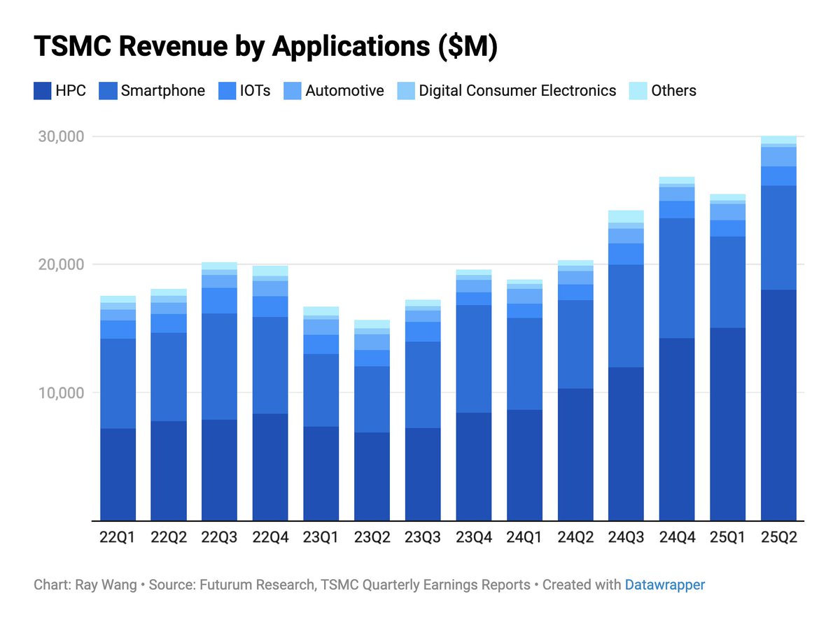Click the 30,000 y-axis label

click(59, 136)
